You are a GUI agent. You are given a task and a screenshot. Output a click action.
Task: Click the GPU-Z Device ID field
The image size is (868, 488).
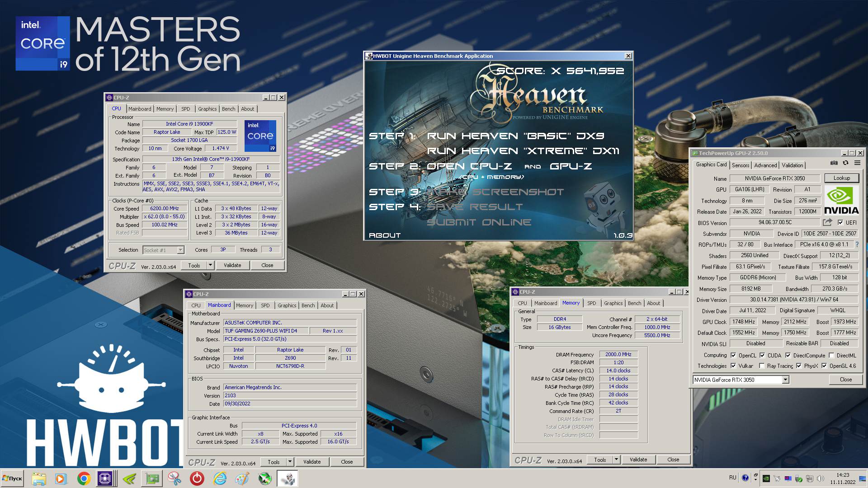[x=830, y=234]
